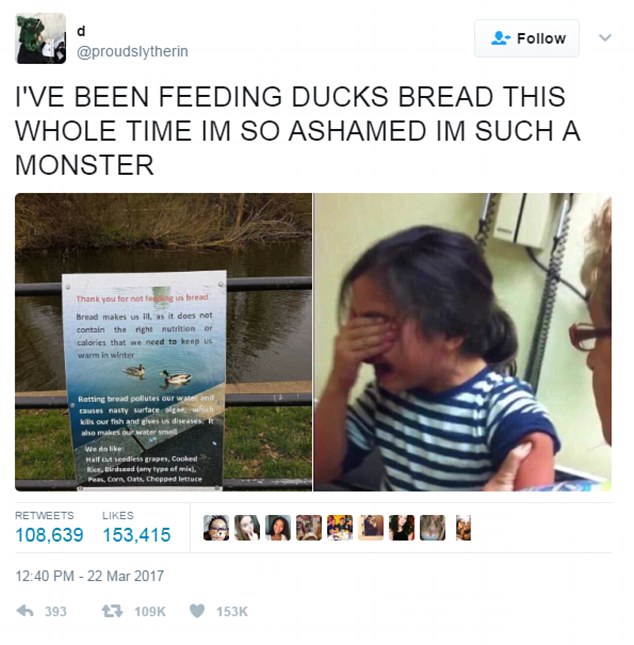Click third liker avatar in the row
The image size is (634, 645).
(x=278, y=527)
